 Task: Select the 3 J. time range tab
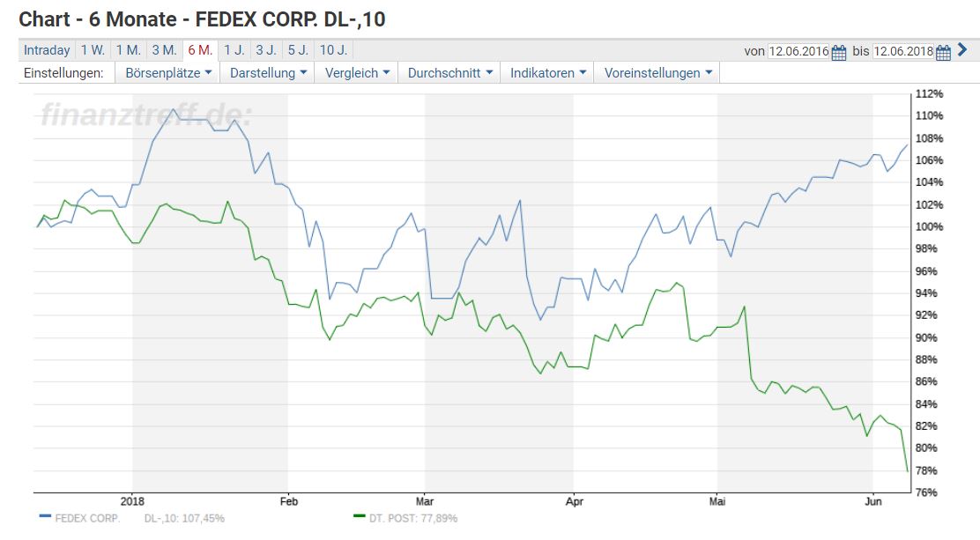pos(265,50)
